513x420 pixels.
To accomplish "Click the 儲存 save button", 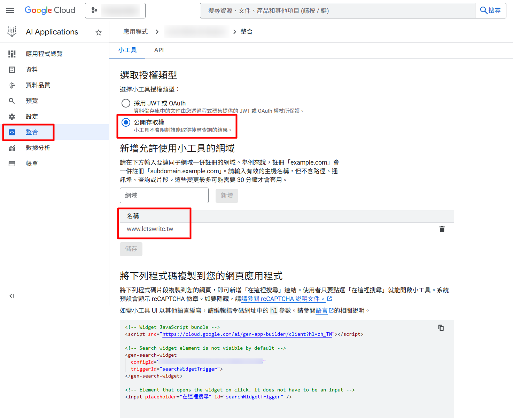I will click(x=131, y=249).
